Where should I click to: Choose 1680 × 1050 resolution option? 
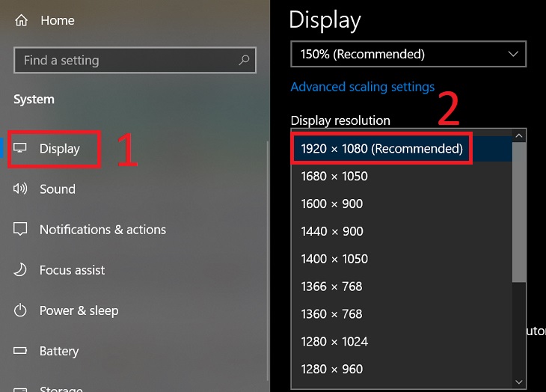[334, 176]
